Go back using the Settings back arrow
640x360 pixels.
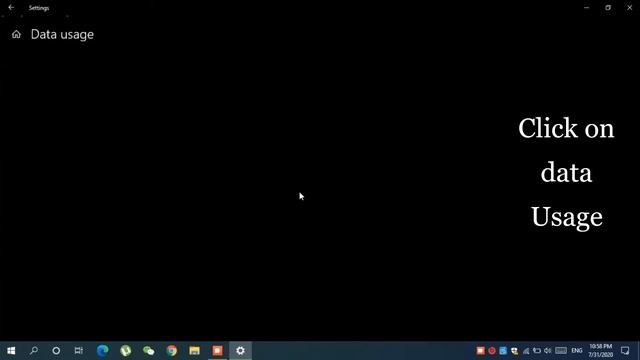[x=11, y=7]
